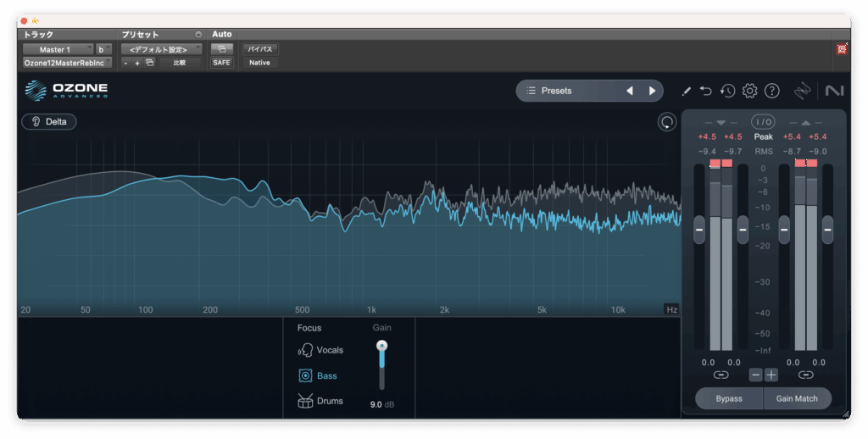Image resolution: width=868 pixels, height=439 pixels.
Task: Click the undo arrow icon
Action: tap(707, 91)
